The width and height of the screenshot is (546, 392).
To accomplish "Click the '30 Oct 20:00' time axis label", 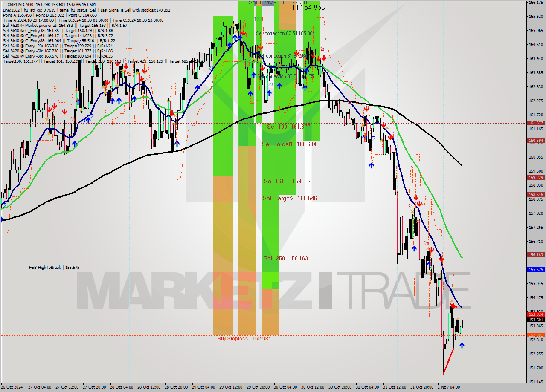I will click(x=340, y=387).
